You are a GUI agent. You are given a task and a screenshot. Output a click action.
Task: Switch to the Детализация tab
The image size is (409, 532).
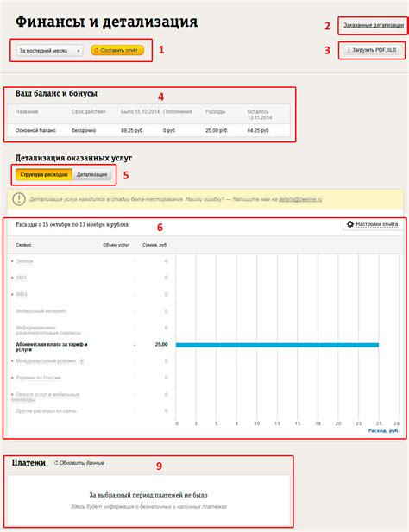pyautogui.click(x=91, y=174)
